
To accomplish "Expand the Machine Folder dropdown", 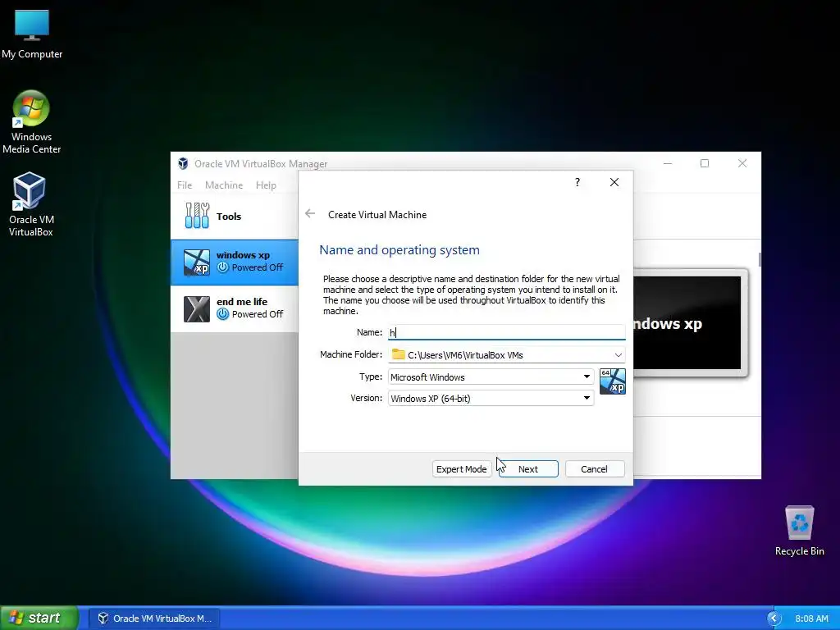I will coord(619,354).
